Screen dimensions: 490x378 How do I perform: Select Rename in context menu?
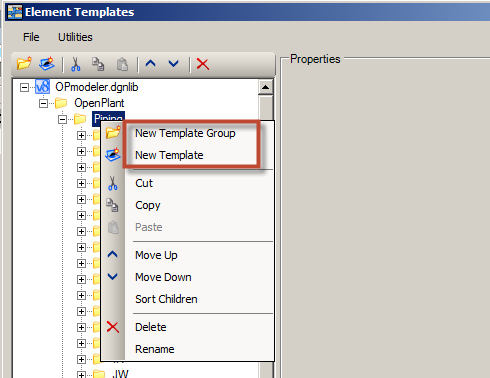pos(155,349)
